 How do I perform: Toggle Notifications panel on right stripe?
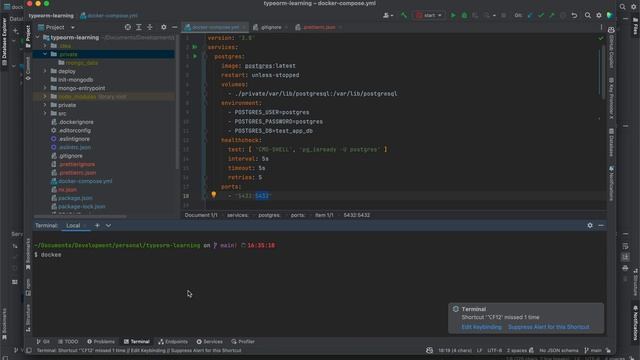click(611, 183)
